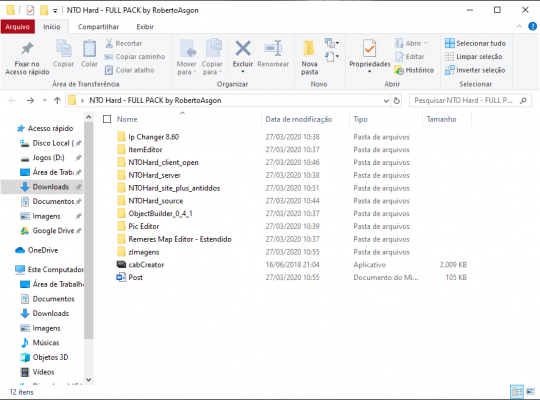This screenshot has height=400, width=540.
Task: Create a Nova pasta
Action: 309,57
